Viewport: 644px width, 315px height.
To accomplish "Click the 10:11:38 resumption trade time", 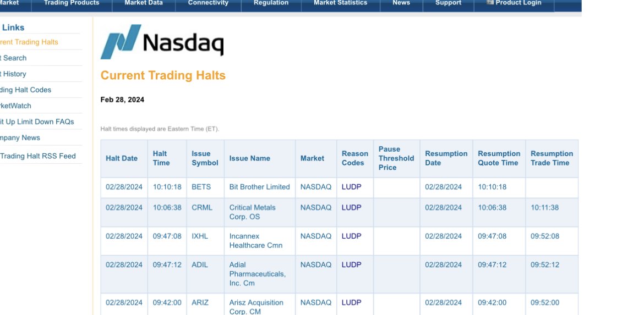I will coord(544,208).
